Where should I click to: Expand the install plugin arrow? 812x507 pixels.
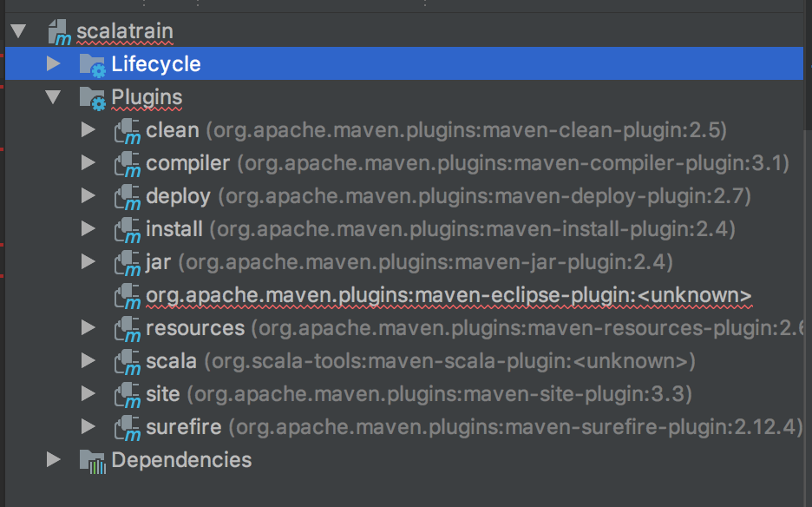click(x=88, y=229)
